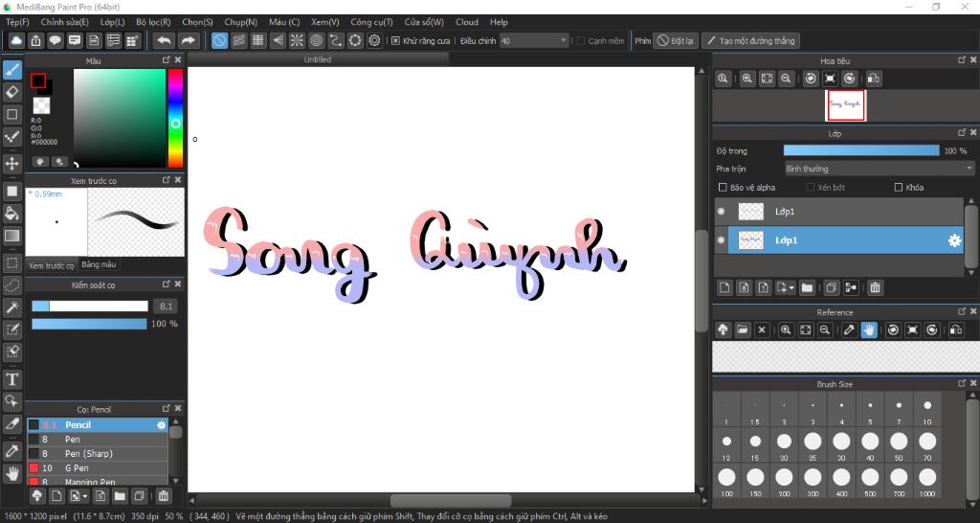Expand the Add layer dropdown arrow
Image resolution: width=980 pixels, height=523 pixels.
coord(791,287)
